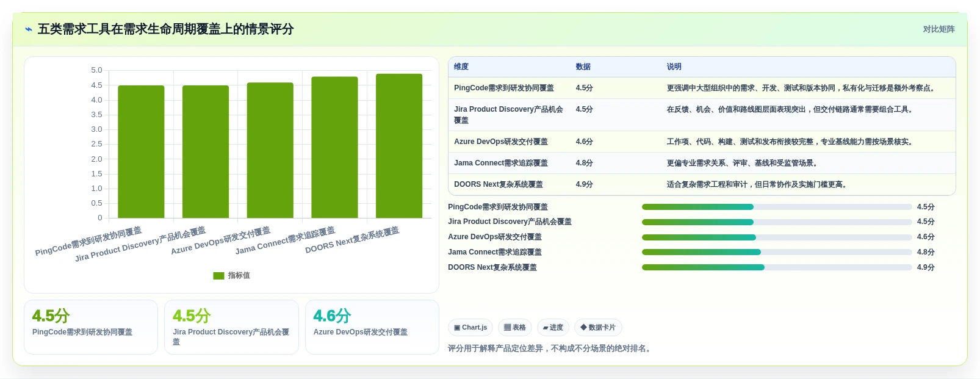Viewport: 980px width, 379px height.
Task: Toggle the 指标值 legend swatch
Action: point(218,276)
